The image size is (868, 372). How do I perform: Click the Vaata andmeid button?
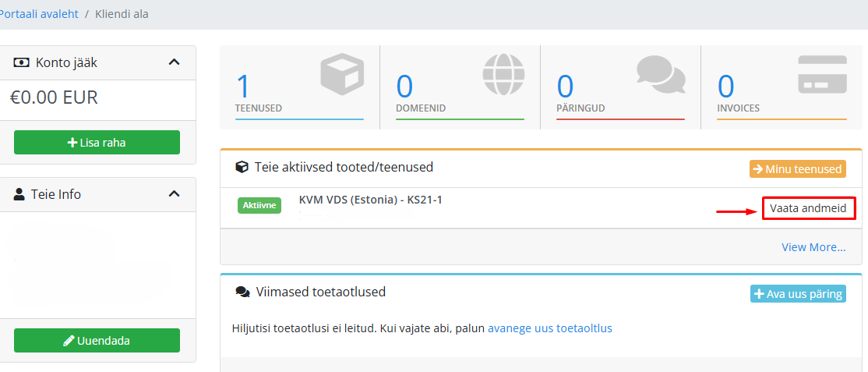809,208
